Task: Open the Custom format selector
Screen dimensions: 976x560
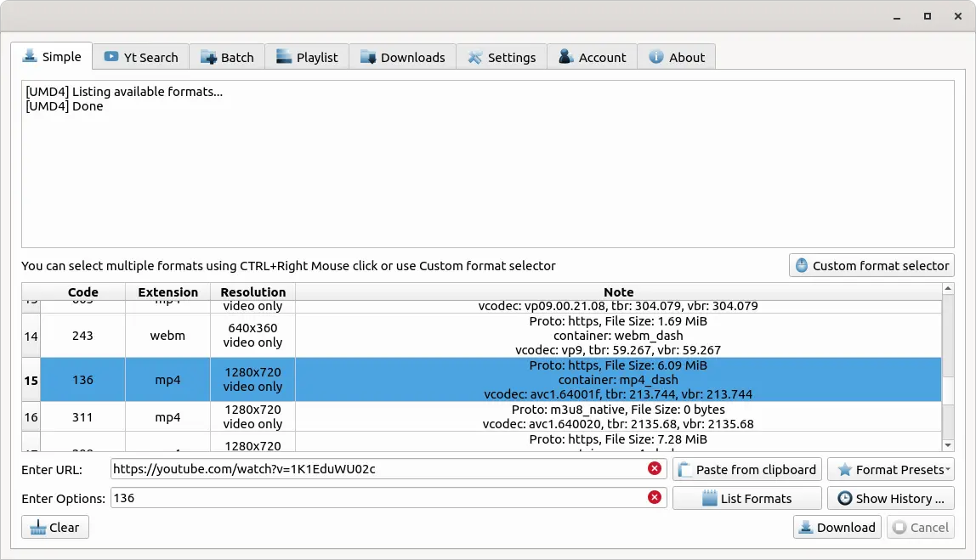Action: coord(871,265)
